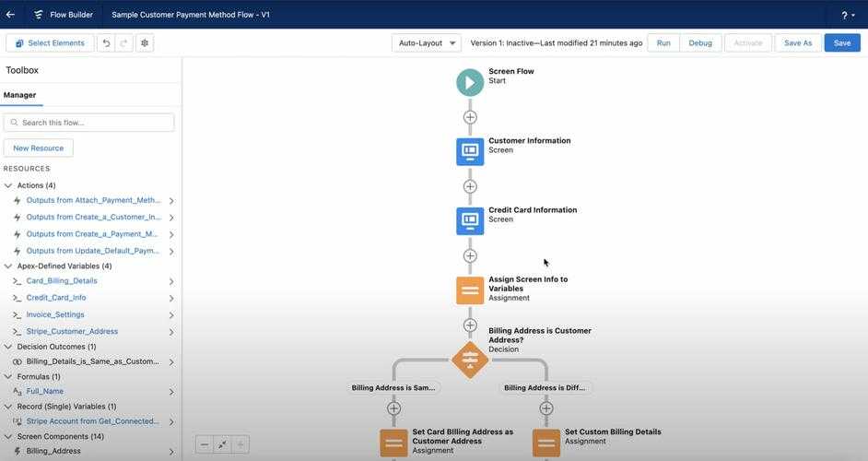This screenshot has width=868, height=461.
Task: Open Outputs from Create_a_Payment_M resource
Action: pyautogui.click(x=92, y=234)
